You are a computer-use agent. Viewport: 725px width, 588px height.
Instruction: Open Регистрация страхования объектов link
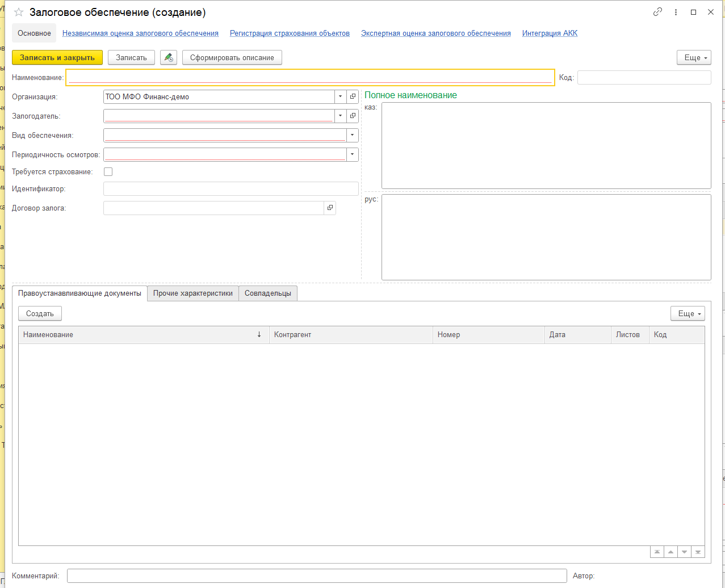(x=290, y=33)
